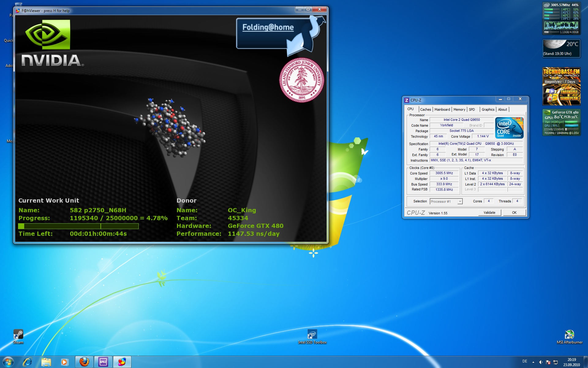Click the Folding@home link logo
Screen dimensions: 588x368
[268, 27]
